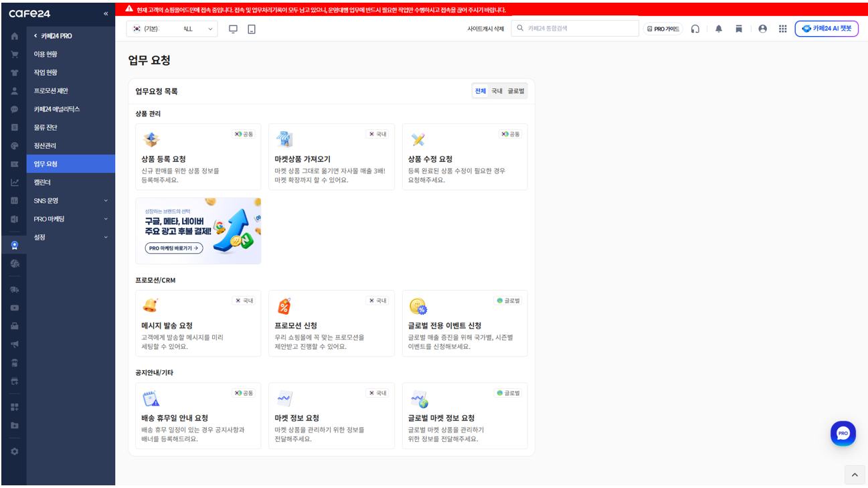Screen dimensions: 868x488
Task: Collapse sidebar with double chevron icon
Action: [106, 13]
